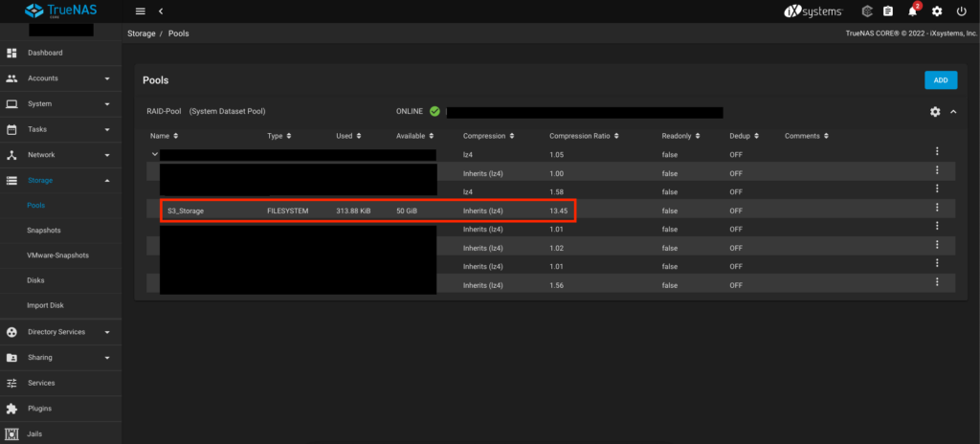Click the Plugins puzzle icon
Viewport: 980px width, 444px height.
tap(11, 409)
